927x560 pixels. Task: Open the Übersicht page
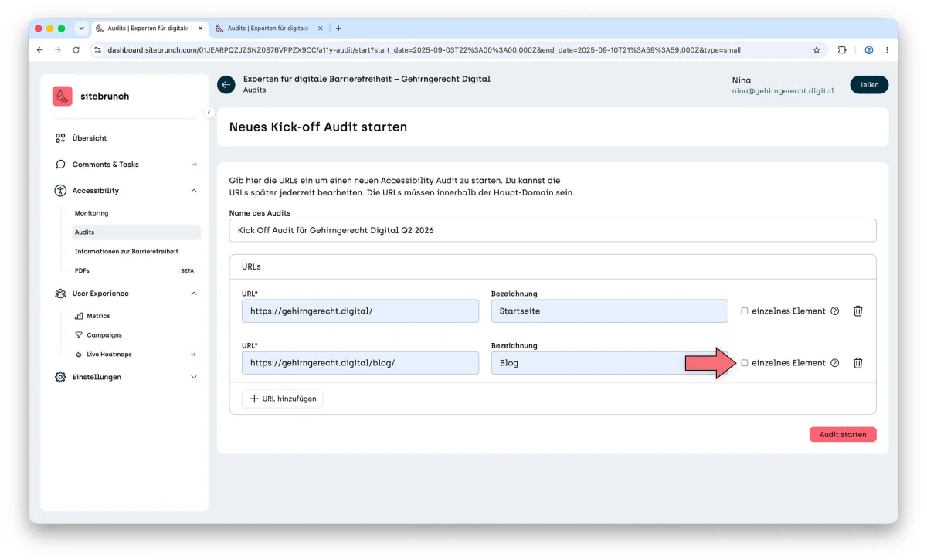tap(90, 138)
